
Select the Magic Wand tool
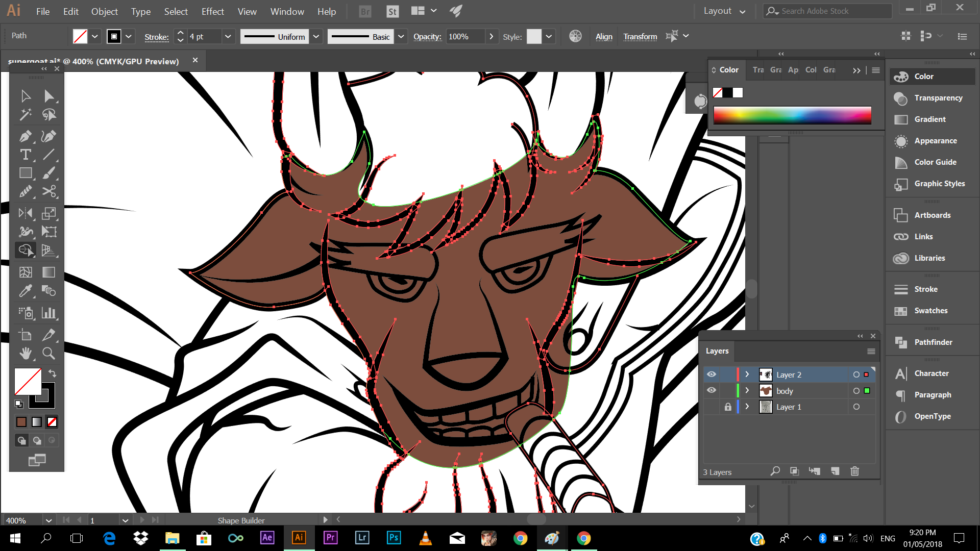pyautogui.click(x=25, y=115)
